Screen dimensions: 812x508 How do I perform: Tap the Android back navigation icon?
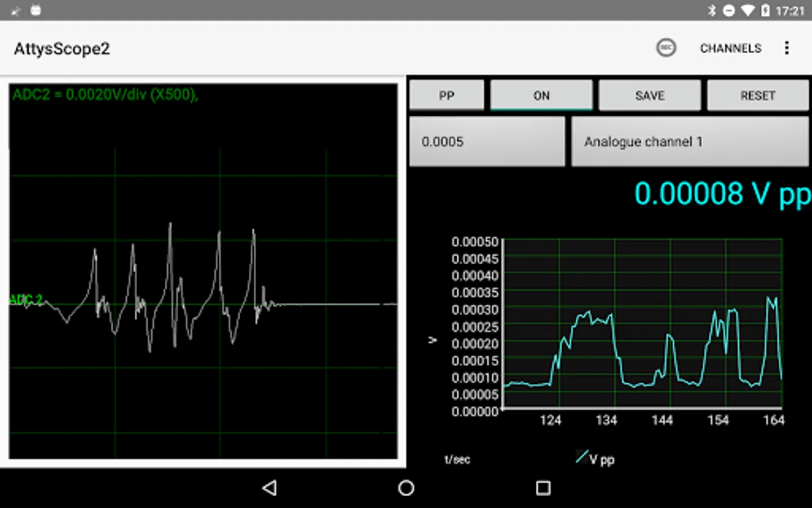[270, 488]
